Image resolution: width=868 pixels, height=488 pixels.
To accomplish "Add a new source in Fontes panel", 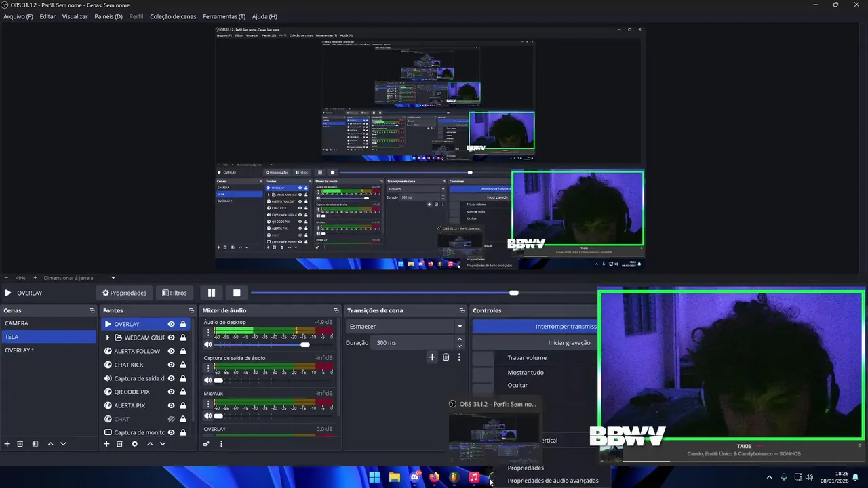I will [106, 444].
